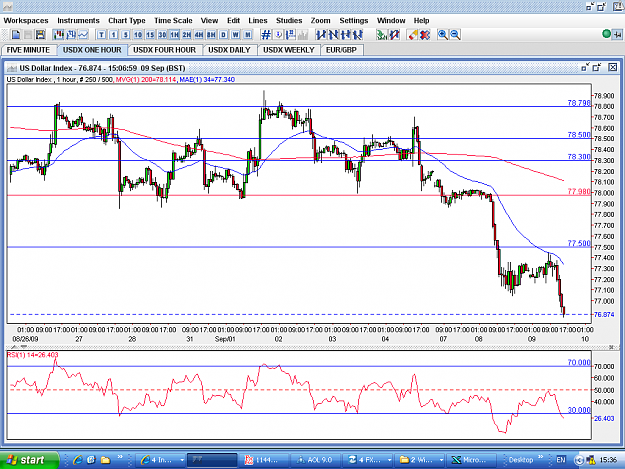Click the Windows start button

pos(29,460)
